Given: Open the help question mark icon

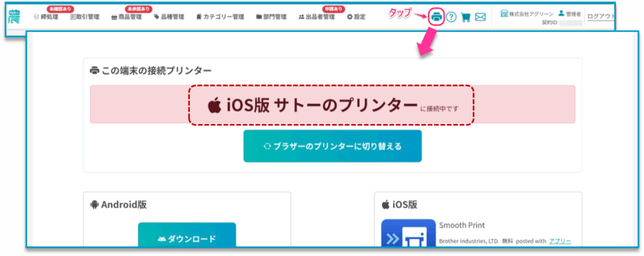Looking at the screenshot, I should click(451, 17).
